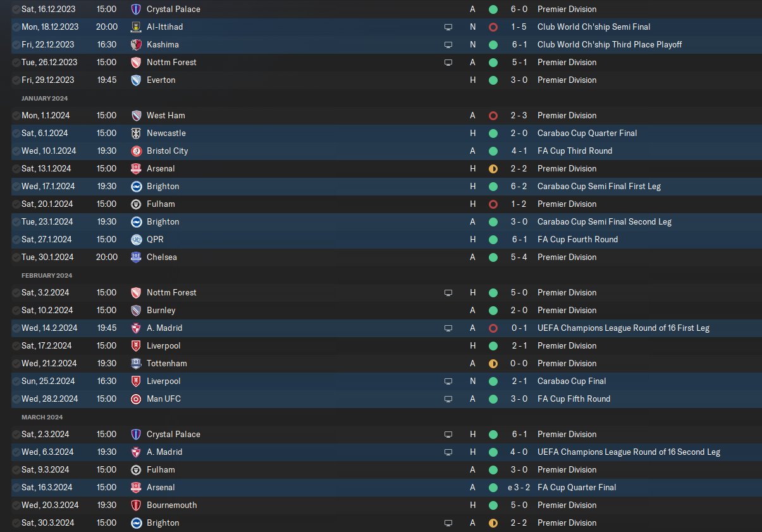This screenshot has height=532, width=762.
Task: Collapse the March 2024 month header
Action: (x=42, y=417)
